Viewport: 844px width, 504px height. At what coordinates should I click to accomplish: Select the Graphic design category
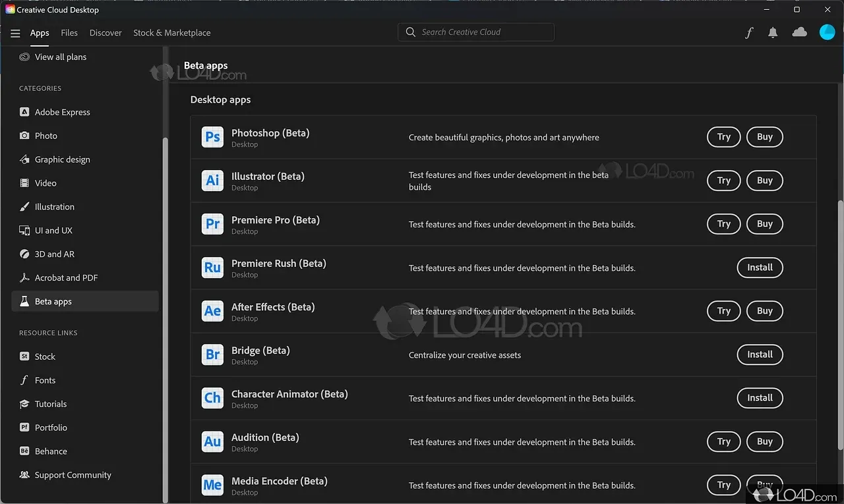tap(85, 159)
